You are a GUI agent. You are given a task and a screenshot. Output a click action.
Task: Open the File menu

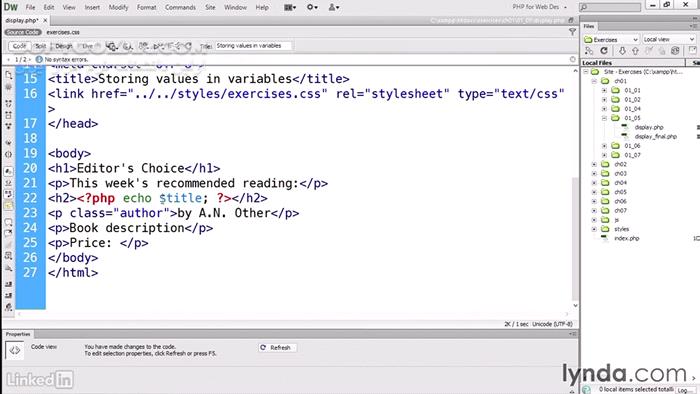coord(30,7)
